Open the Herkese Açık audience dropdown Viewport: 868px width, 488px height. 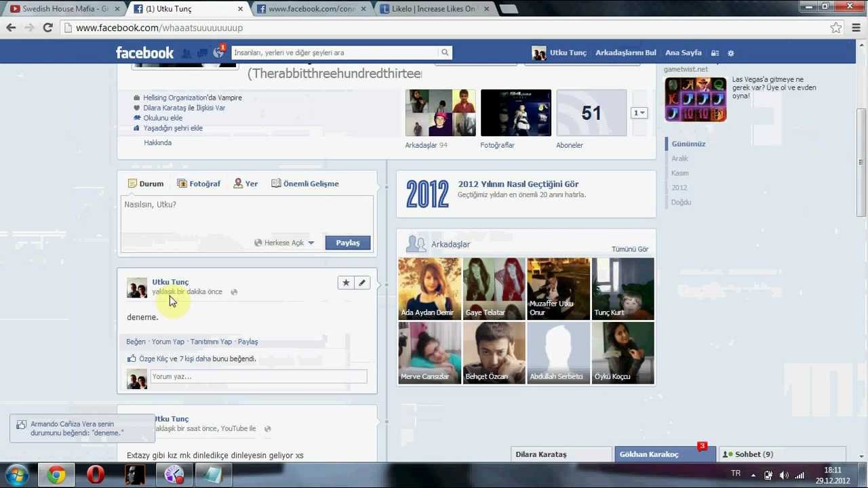pyautogui.click(x=284, y=243)
